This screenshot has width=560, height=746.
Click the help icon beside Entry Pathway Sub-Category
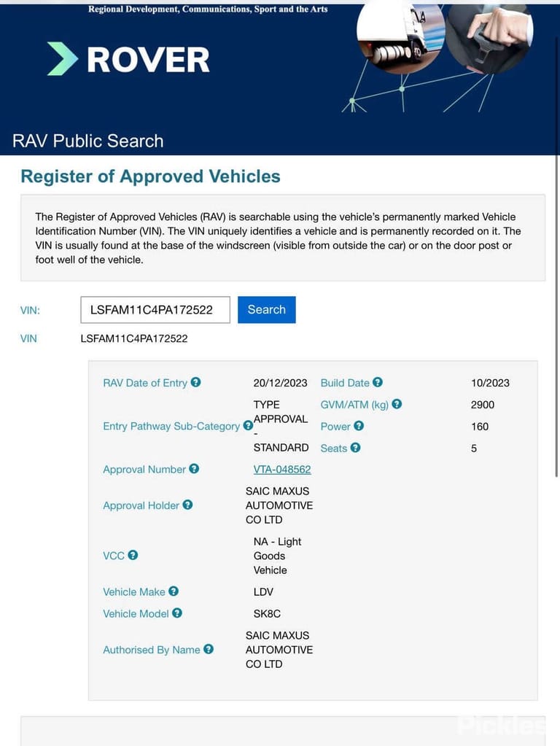pos(248,425)
